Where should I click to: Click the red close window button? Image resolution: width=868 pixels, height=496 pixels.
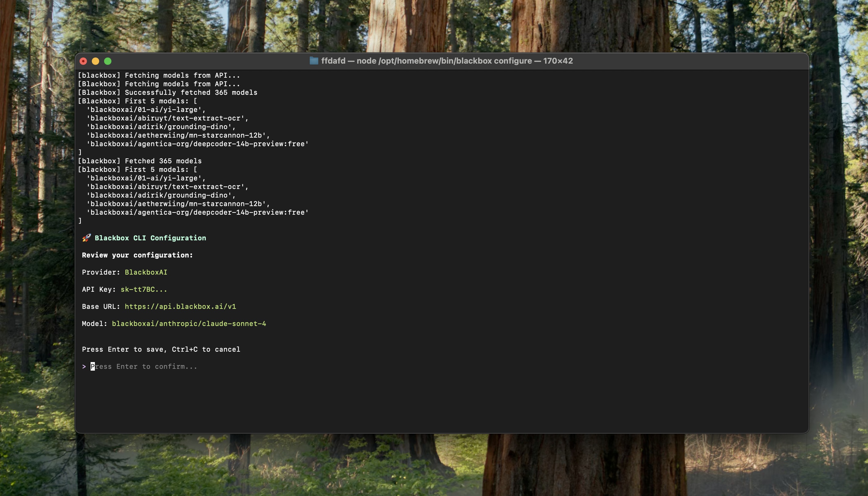click(x=83, y=61)
